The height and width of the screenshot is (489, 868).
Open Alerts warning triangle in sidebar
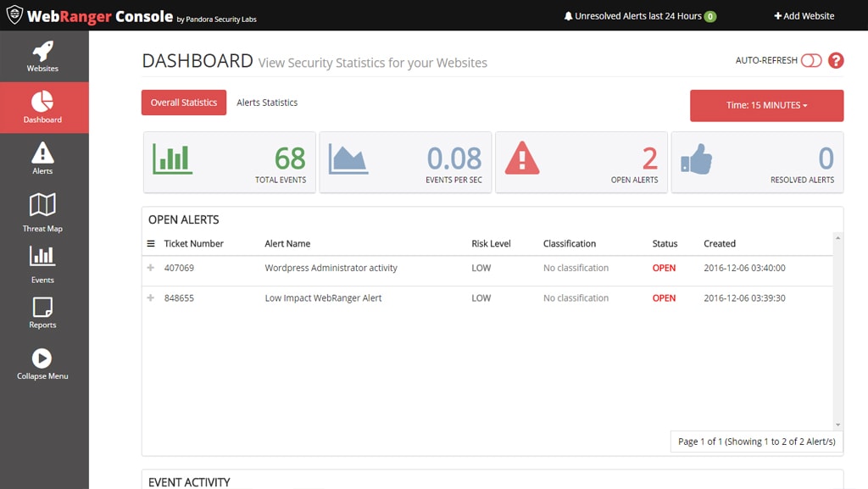click(42, 153)
